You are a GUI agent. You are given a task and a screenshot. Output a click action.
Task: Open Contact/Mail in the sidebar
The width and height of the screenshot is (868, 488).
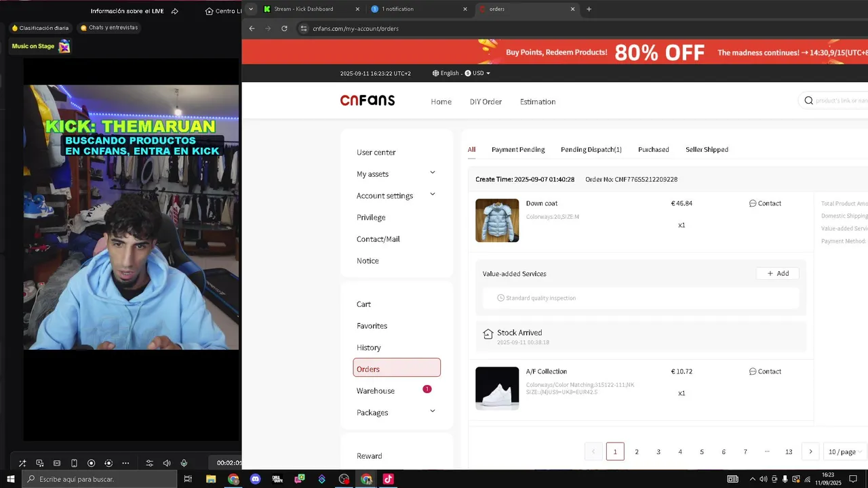click(378, 239)
